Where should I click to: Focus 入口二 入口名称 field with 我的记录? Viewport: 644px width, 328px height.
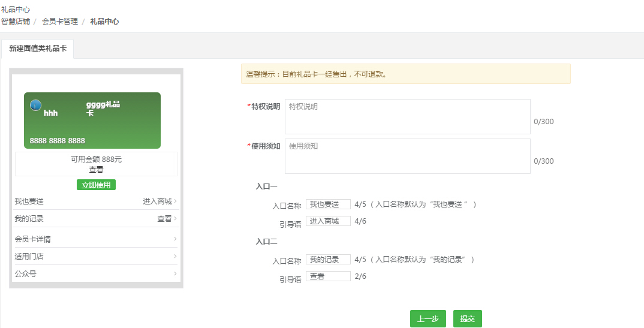pos(328,260)
